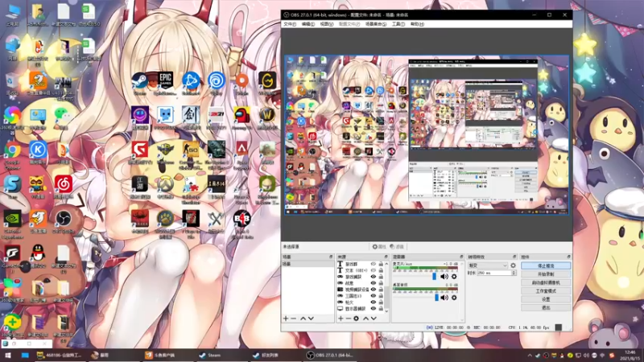
Task: Open the Among Us desktop shortcut
Action: (x=242, y=115)
